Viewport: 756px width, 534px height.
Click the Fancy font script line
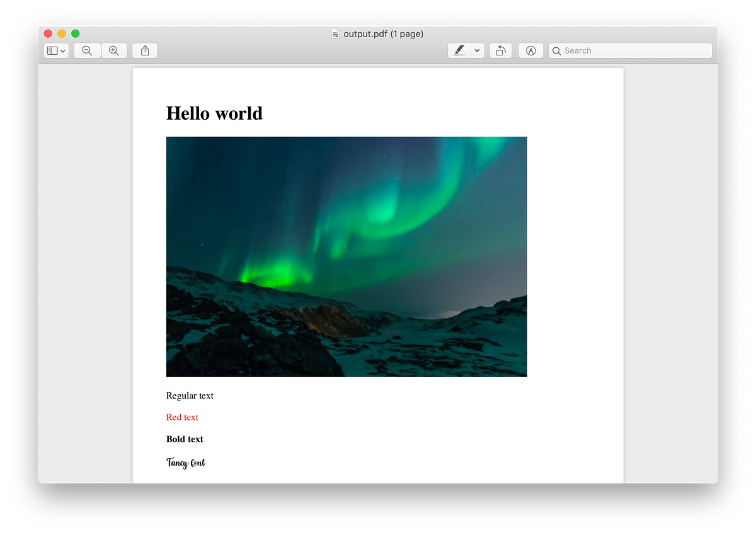[186, 463]
